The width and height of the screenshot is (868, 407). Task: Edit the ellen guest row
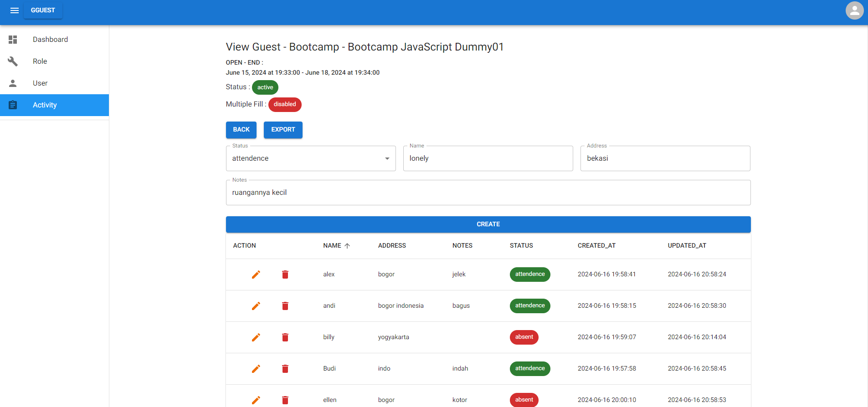(256, 400)
